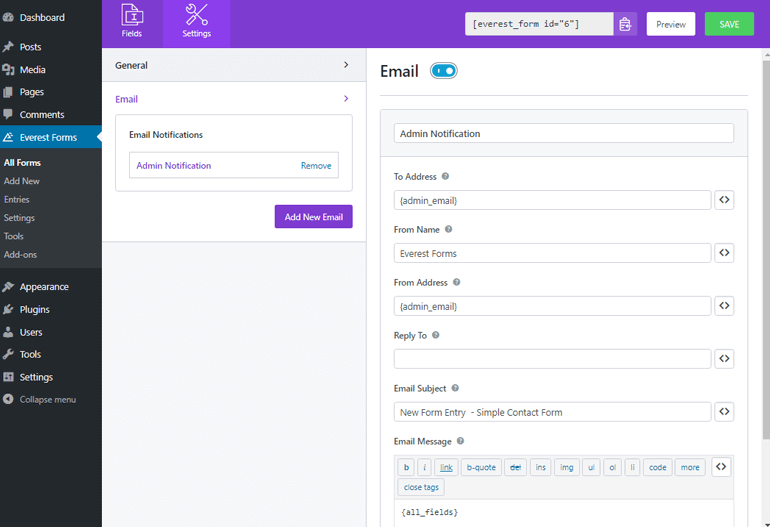Click the Reply To input field

coord(552,358)
